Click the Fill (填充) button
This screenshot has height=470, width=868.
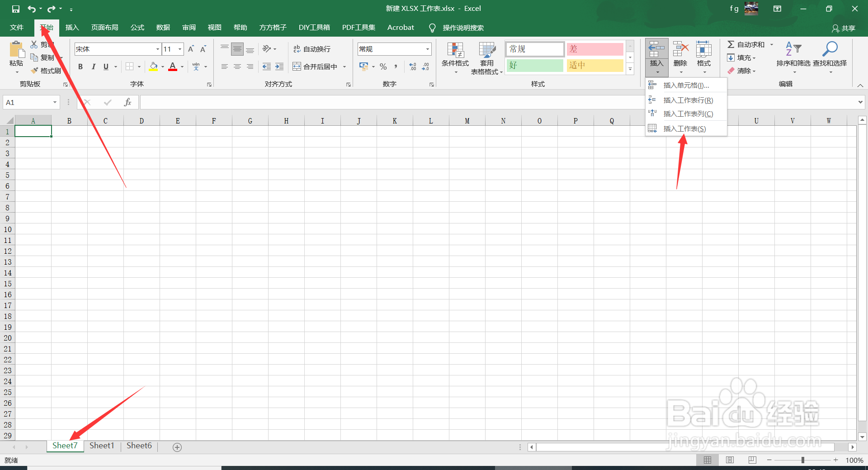(741, 57)
